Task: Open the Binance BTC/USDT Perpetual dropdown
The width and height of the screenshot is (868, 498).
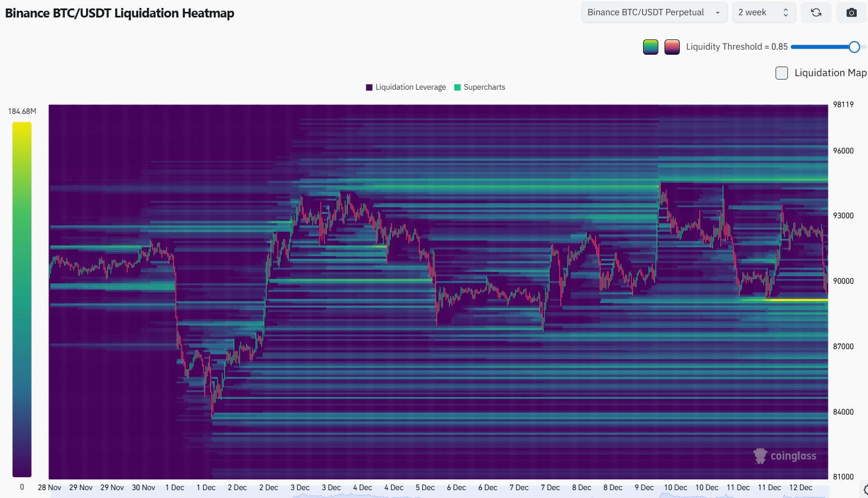Action: [x=654, y=12]
